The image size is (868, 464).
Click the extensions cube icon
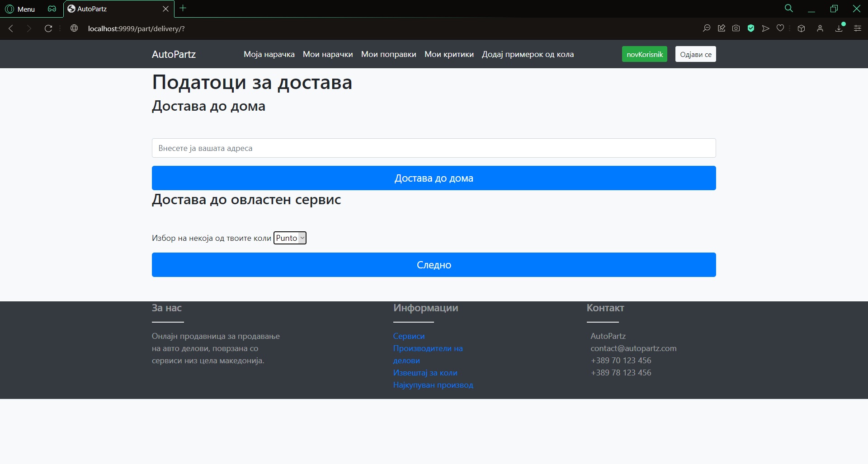coord(801,28)
